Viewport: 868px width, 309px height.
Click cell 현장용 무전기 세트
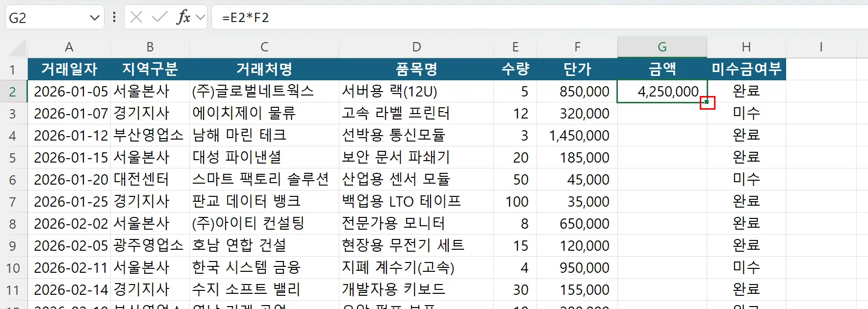pyautogui.click(x=416, y=246)
